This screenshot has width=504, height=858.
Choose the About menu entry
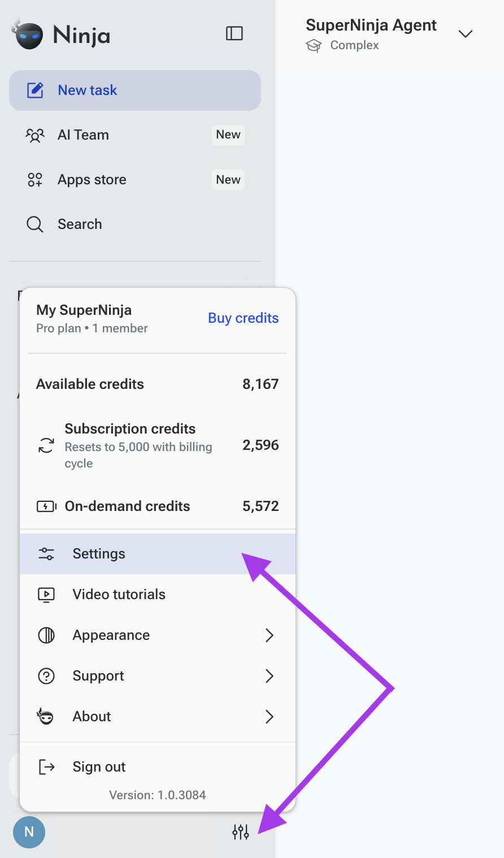[x=158, y=717]
